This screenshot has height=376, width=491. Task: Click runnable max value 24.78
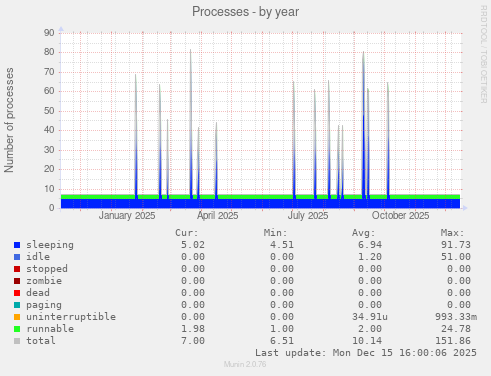[x=456, y=329]
